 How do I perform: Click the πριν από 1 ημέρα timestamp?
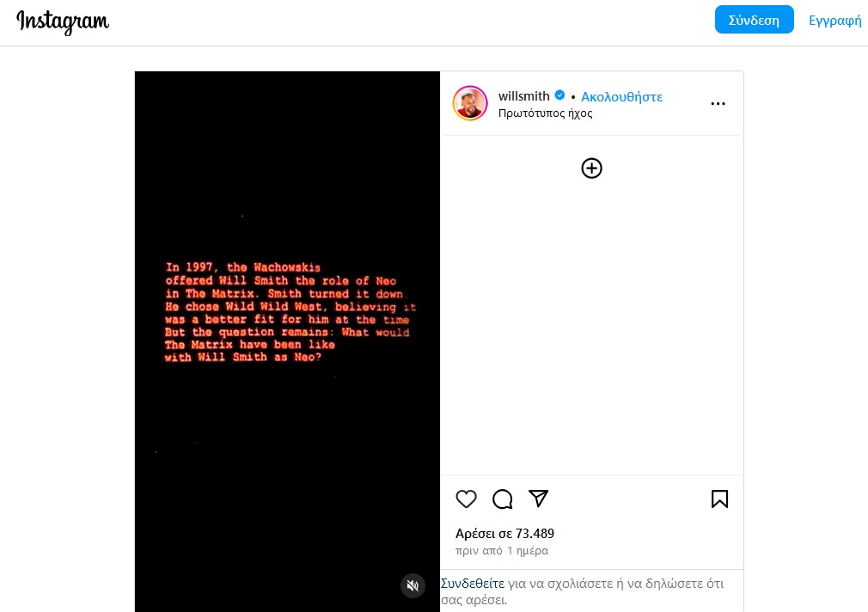coord(502,550)
